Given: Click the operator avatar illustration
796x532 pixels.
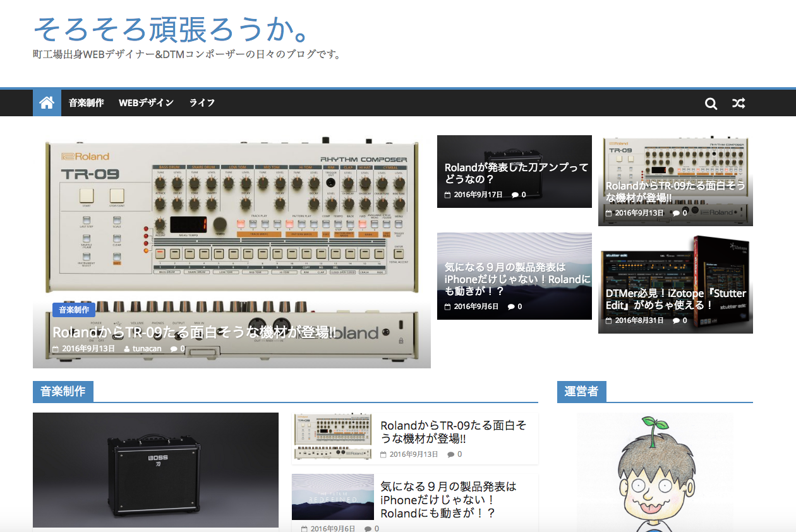Looking at the screenshot, I should click(x=655, y=473).
